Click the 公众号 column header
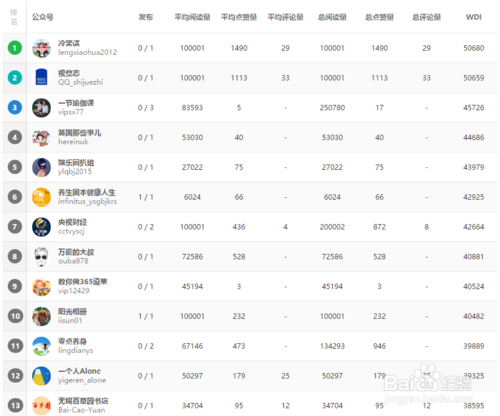Screen dimensions: 500x416 point(43,17)
